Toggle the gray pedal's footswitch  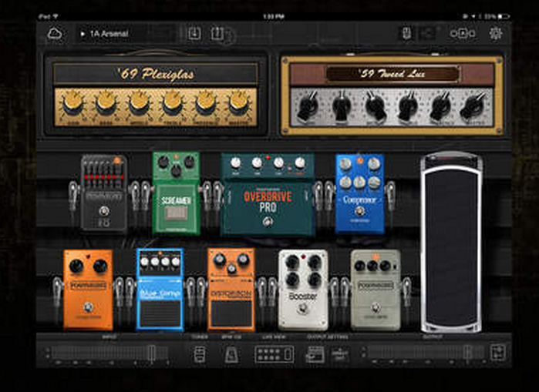point(376,308)
